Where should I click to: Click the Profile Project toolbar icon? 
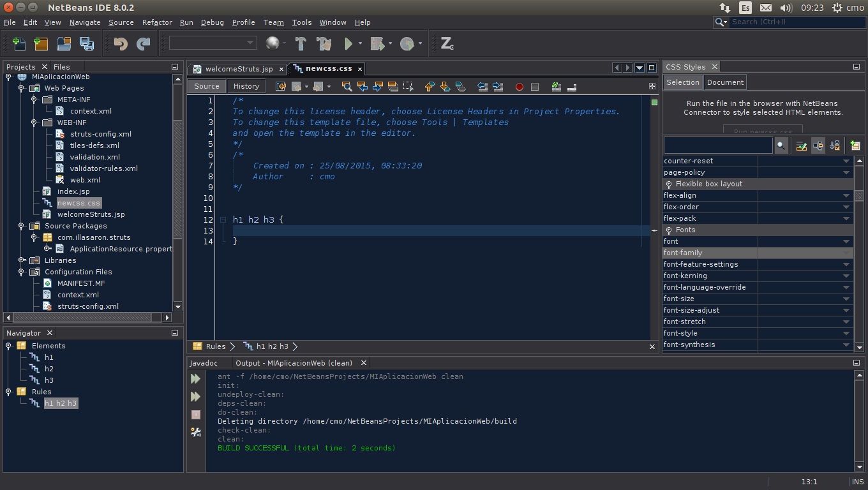[x=407, y=43]
